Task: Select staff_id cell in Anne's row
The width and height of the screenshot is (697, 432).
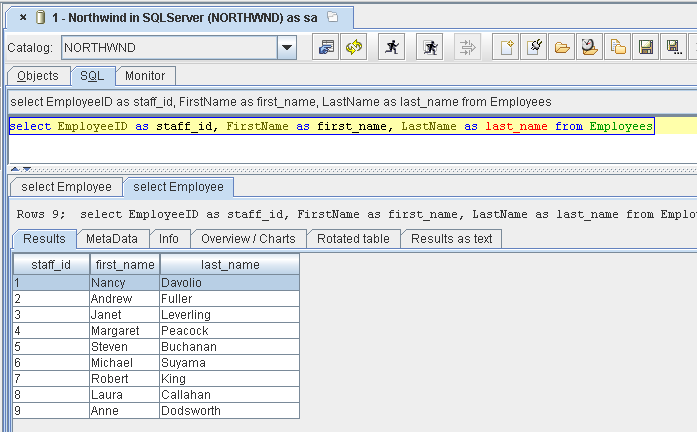Action: (x=51, y=411)
